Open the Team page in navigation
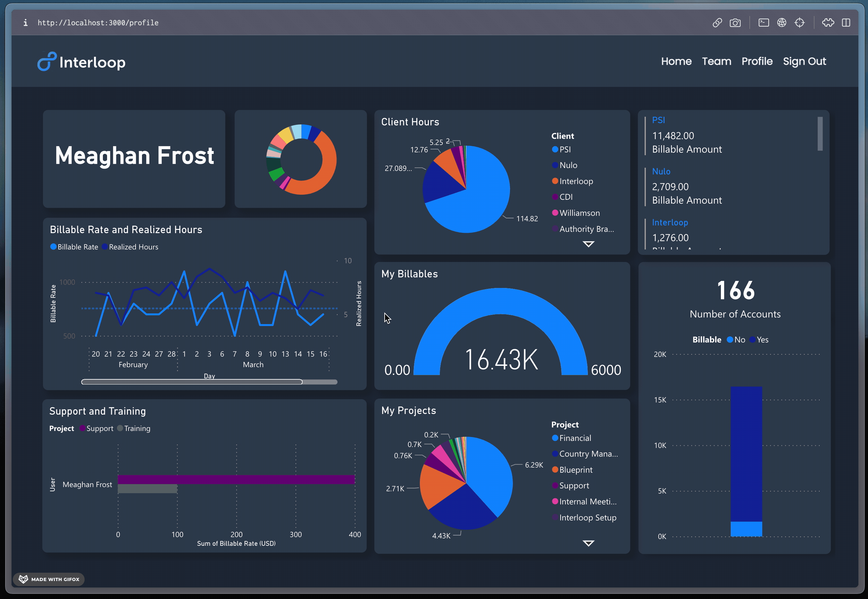The width and height of the screenshot is (868, 599). [x=716, y=61]
